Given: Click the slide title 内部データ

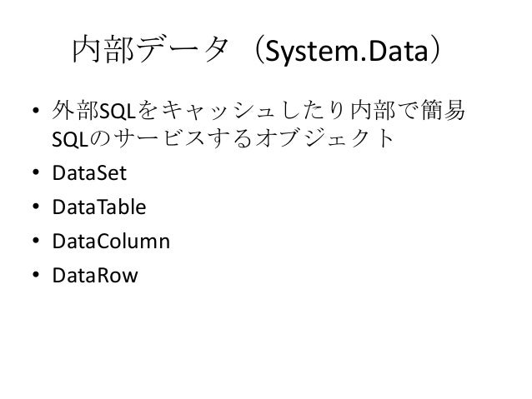Looking at the screenshot, I should coord(150,50).
